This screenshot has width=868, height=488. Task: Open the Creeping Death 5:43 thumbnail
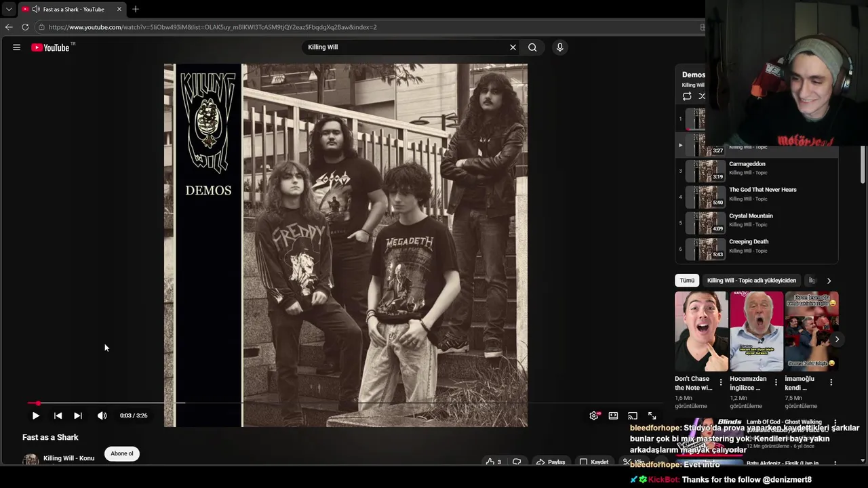705,248
